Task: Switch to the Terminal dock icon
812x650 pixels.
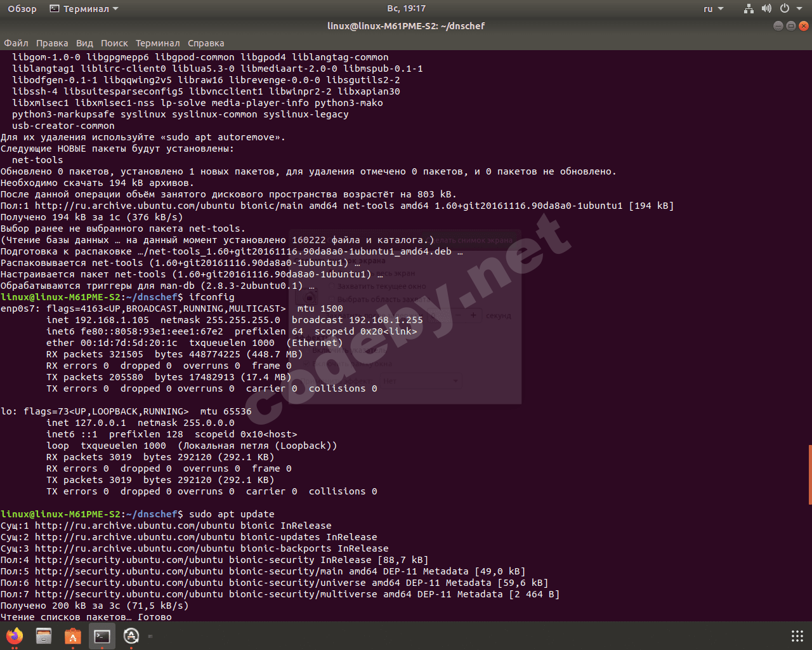Action: pyautogui.click(x=102, y=635)
